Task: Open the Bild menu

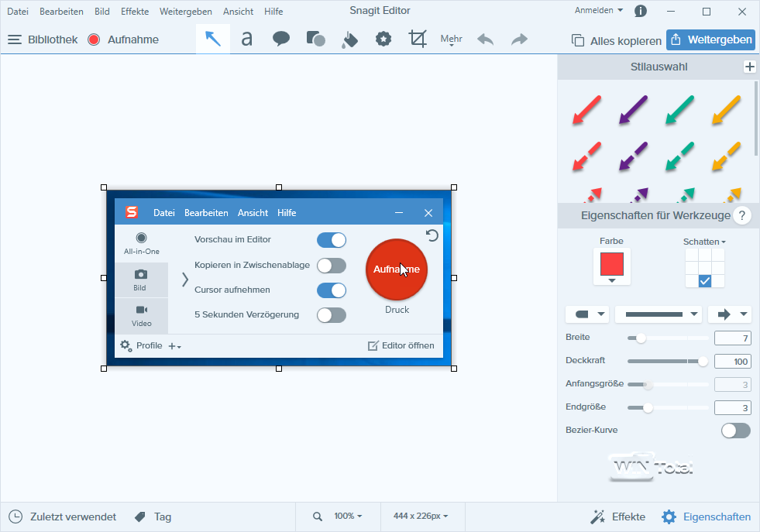Action: pos(102,11)
